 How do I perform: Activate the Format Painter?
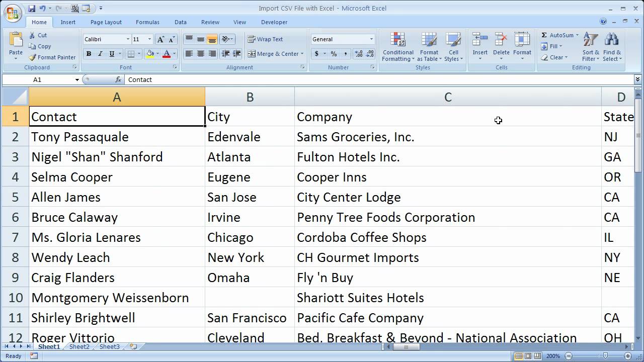pos(52,57)
